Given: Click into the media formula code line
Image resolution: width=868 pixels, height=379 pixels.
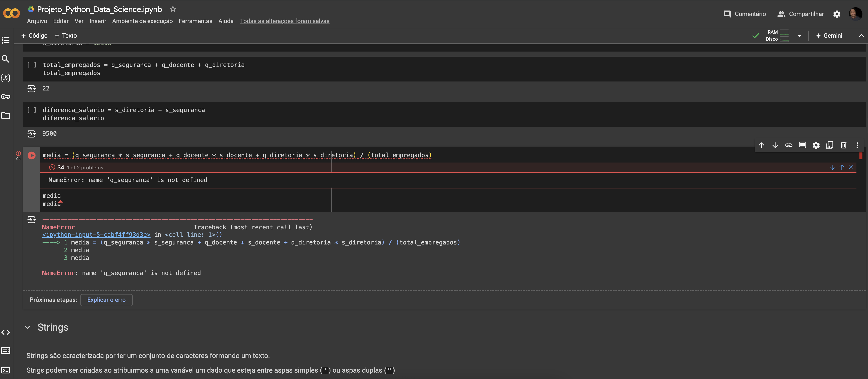Looking at the screenshot, I should click(x=237, y=155).
